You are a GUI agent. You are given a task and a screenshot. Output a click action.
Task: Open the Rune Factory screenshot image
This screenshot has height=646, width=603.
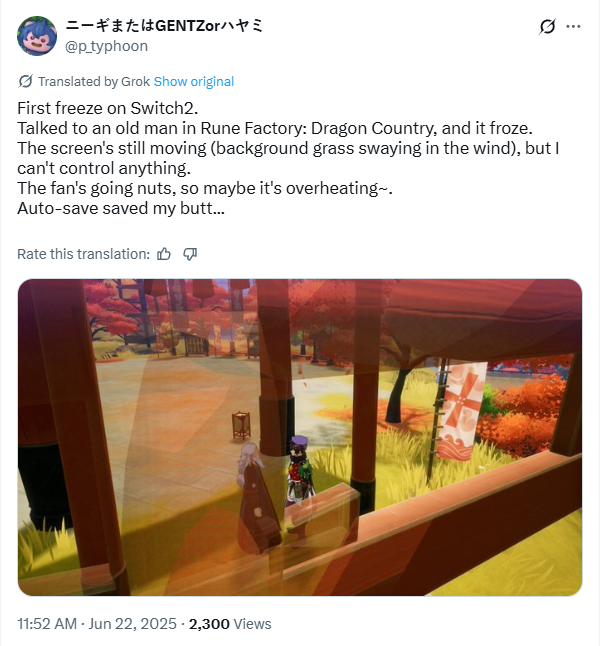[x=300, y=437]
